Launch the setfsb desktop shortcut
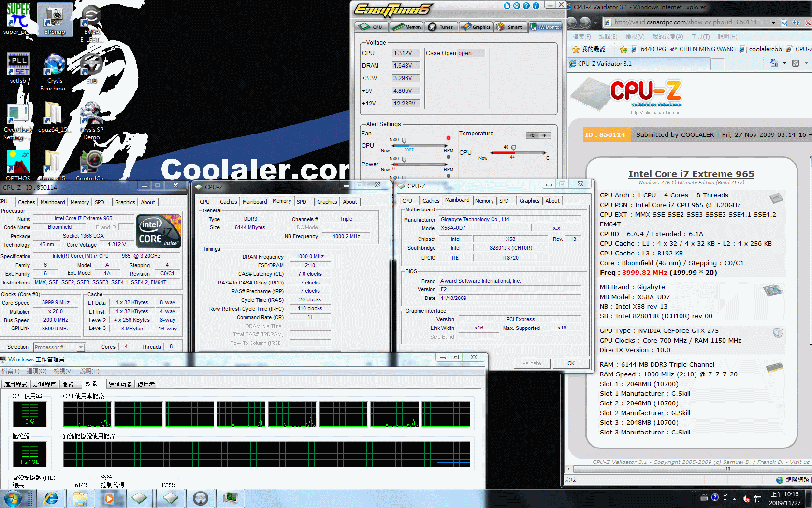812x508 pixels. pyautogui.click(x=18, y=68)
